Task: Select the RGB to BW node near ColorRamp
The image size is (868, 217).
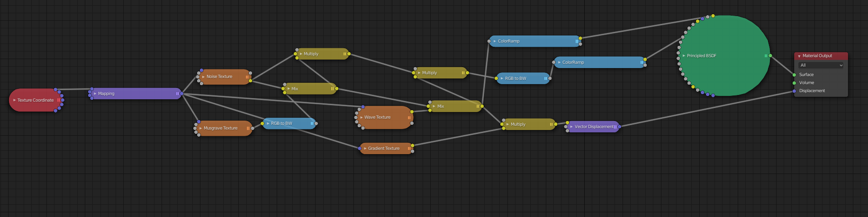Action: pyautogui.click(x=523, y=78)
